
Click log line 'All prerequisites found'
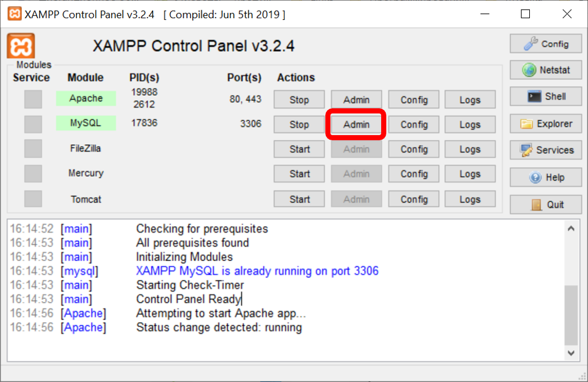point(193,243)
